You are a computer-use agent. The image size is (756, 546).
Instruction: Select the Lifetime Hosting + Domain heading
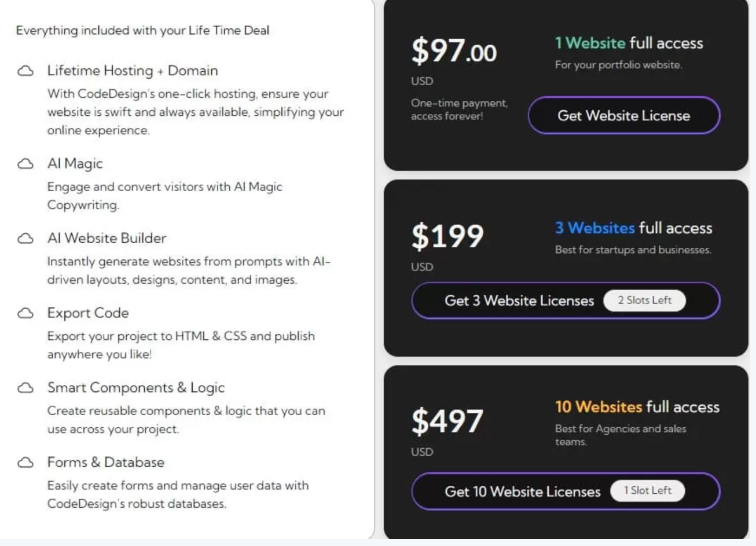click(x=133, y=71)
